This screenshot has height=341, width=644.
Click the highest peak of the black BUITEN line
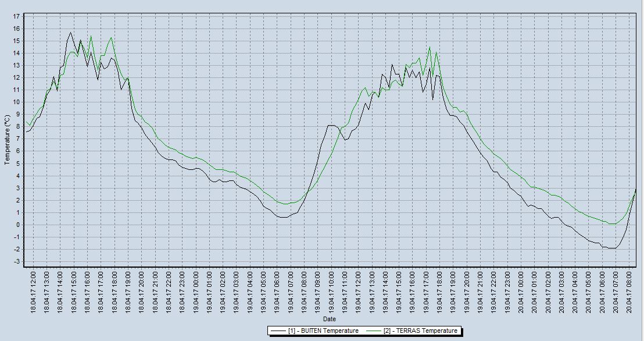click(x=71, y=33)
